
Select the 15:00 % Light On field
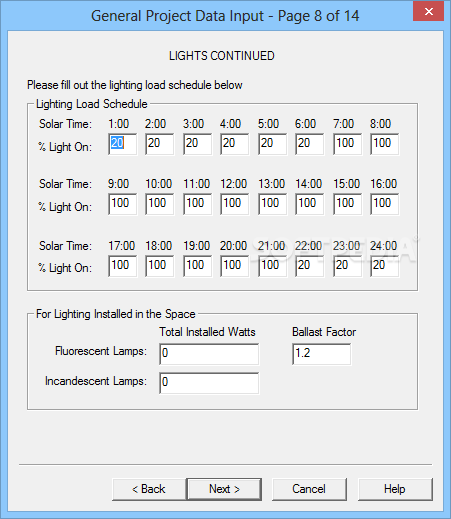click(347, 204)
